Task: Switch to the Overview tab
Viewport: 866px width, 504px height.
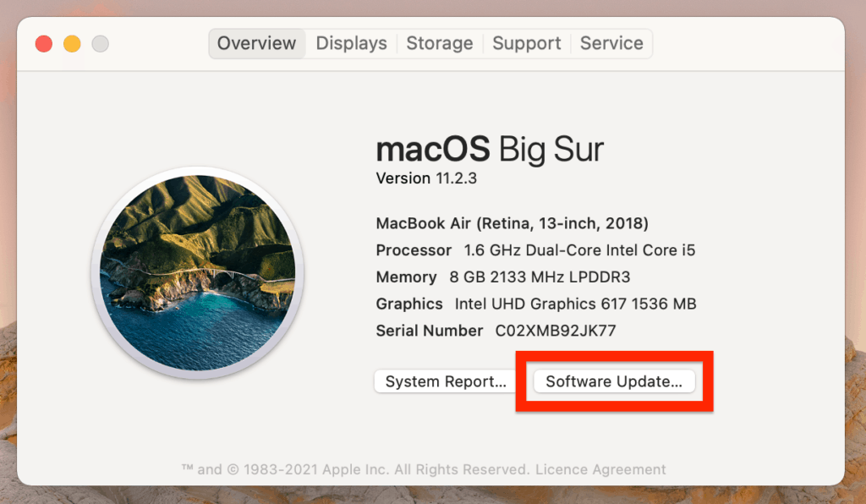Action: [x=257, y=43]
